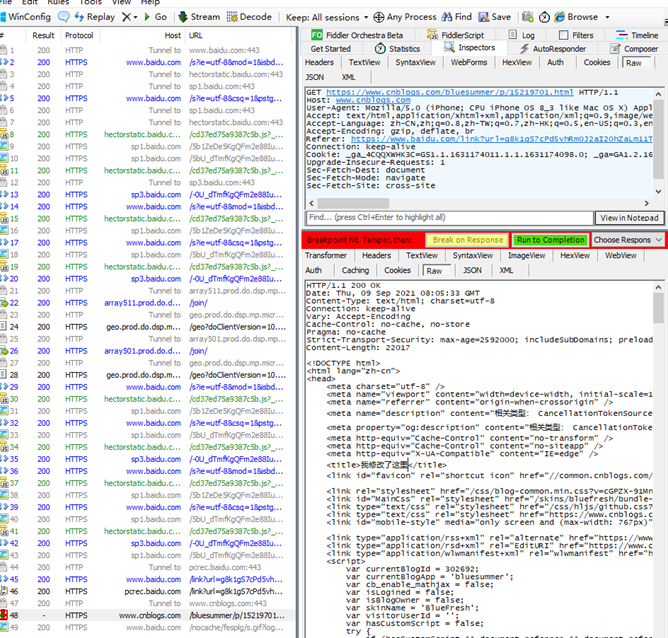Screen dimensions: 668x638
Task: Switch to the Timeline tab
Action: point(637,35)
